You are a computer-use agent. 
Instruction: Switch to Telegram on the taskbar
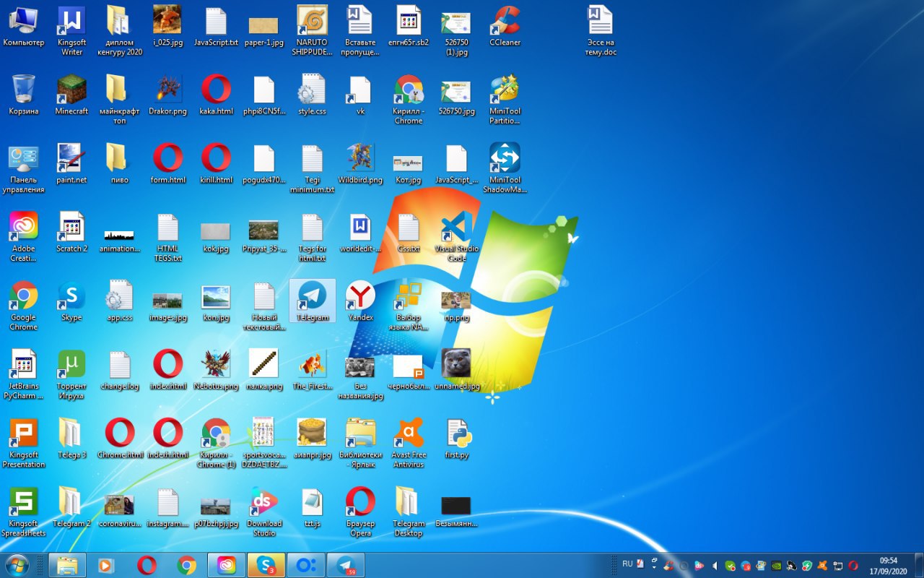pos(345,565)
